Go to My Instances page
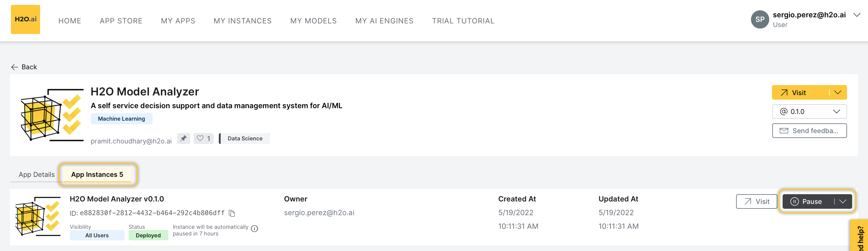 tap(242, 21)
